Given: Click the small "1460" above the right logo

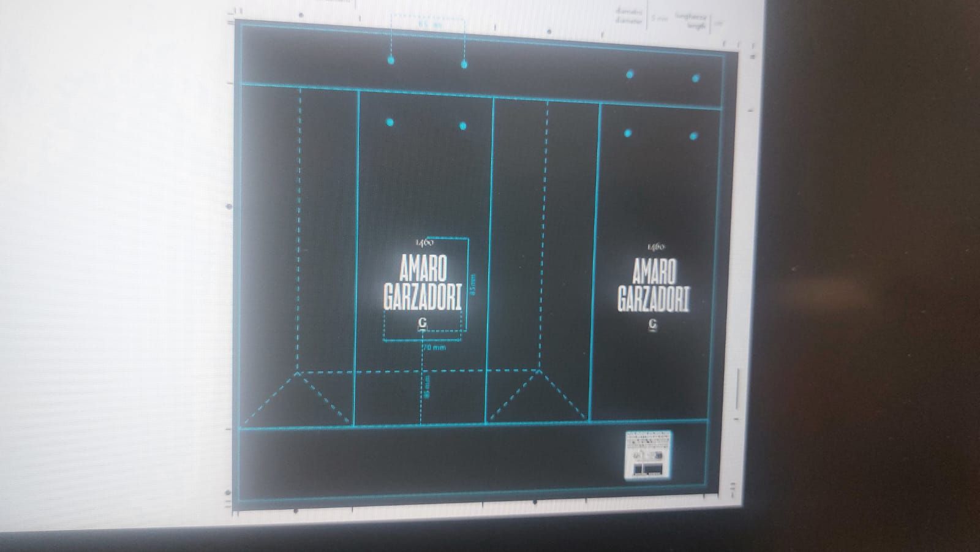Looking at the screenshot, I should click(x=656, y=247).
